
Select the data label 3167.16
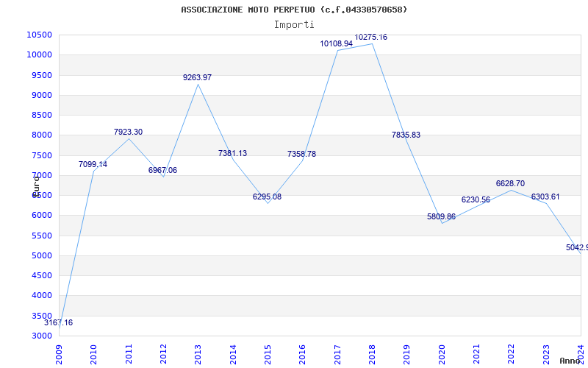coord(59,322)
